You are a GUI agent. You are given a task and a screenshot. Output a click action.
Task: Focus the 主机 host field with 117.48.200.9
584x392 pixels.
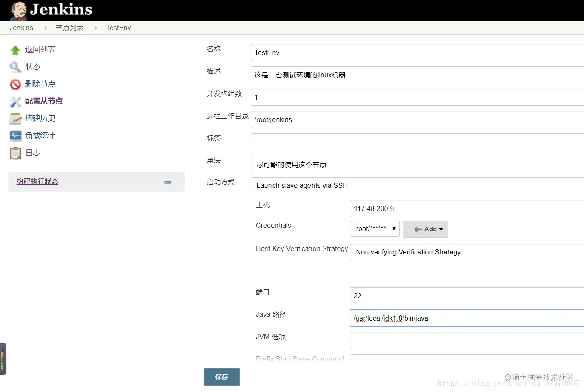tap(467, 208)
